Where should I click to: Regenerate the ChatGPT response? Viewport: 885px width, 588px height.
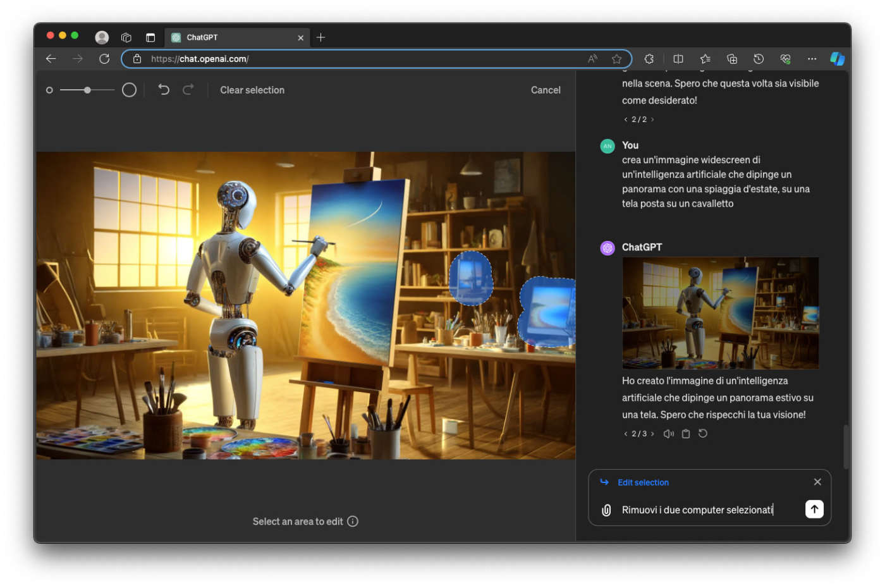(703, 434)
